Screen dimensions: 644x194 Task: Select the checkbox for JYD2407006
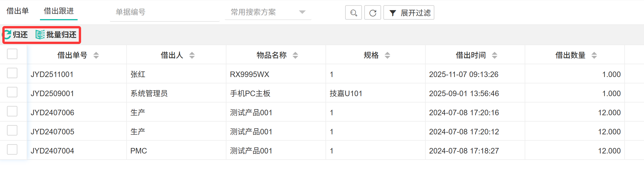click(12, 111)
